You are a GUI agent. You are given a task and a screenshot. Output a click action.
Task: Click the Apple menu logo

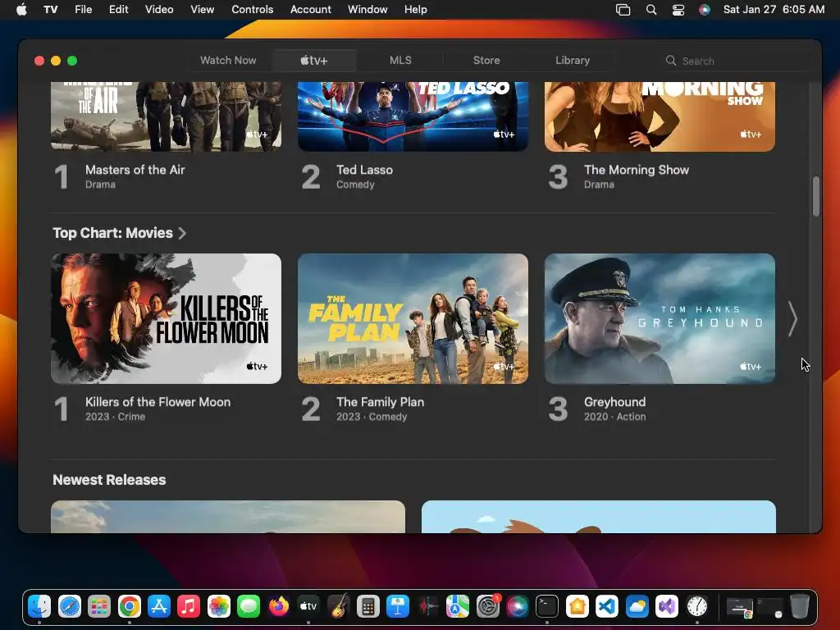[21, 9]
